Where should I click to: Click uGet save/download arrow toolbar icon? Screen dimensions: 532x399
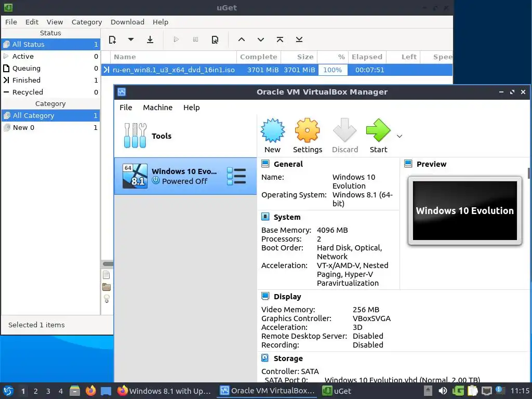[x=150, y=39]
